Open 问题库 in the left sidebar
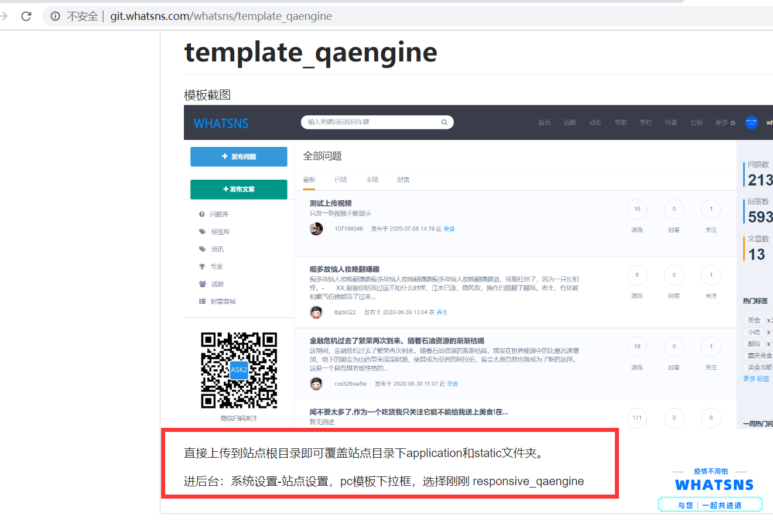773x532 pixels. 219,214
